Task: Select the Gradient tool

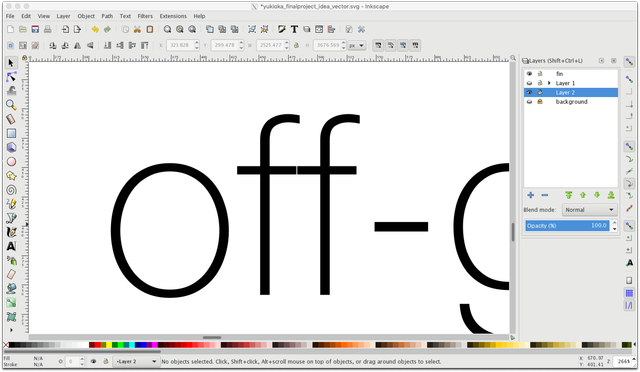Action: [11, 303]
